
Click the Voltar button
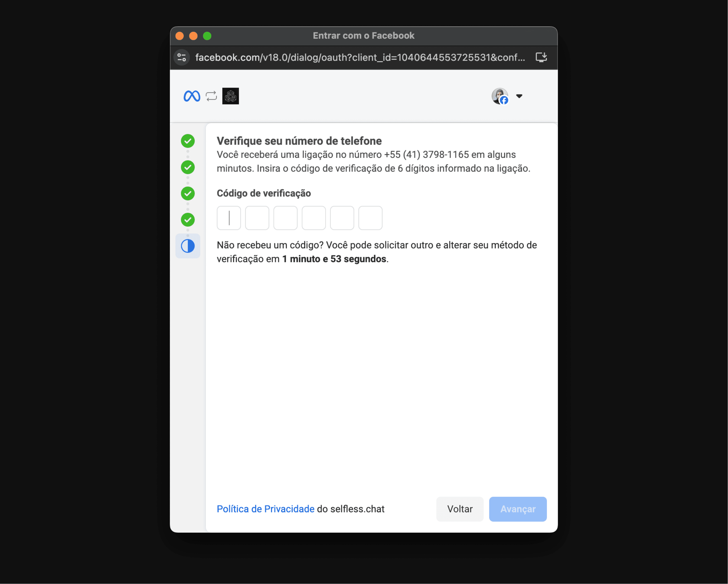point(460,509)
